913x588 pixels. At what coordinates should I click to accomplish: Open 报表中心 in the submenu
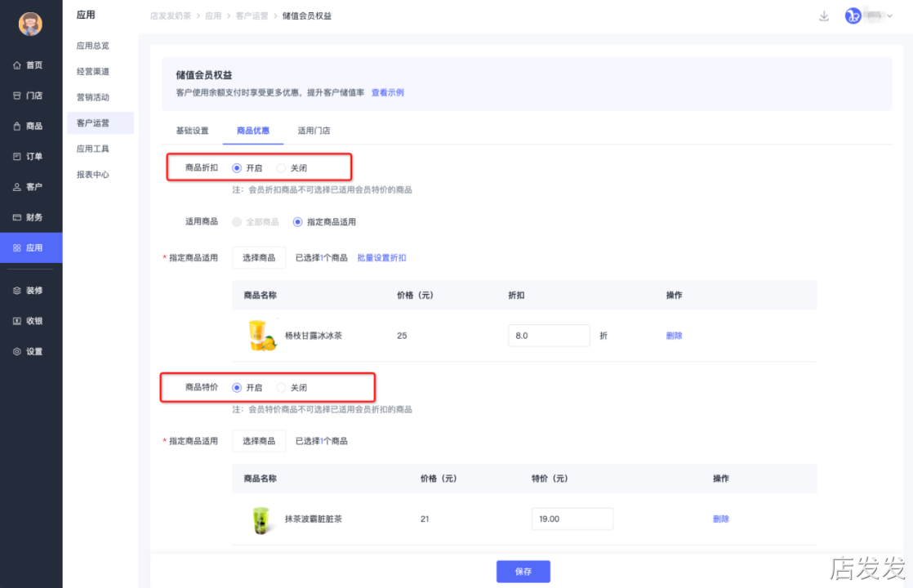tap(93, 175)
